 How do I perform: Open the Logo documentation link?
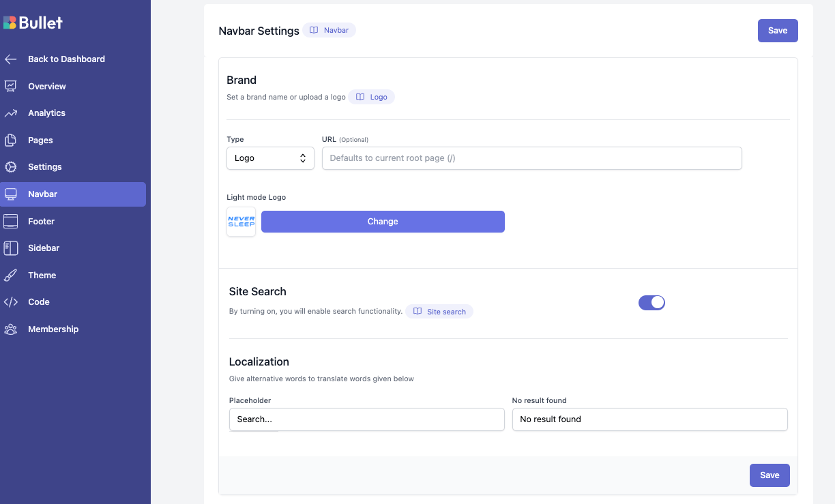pyautogui.click(x=372, y=97)
